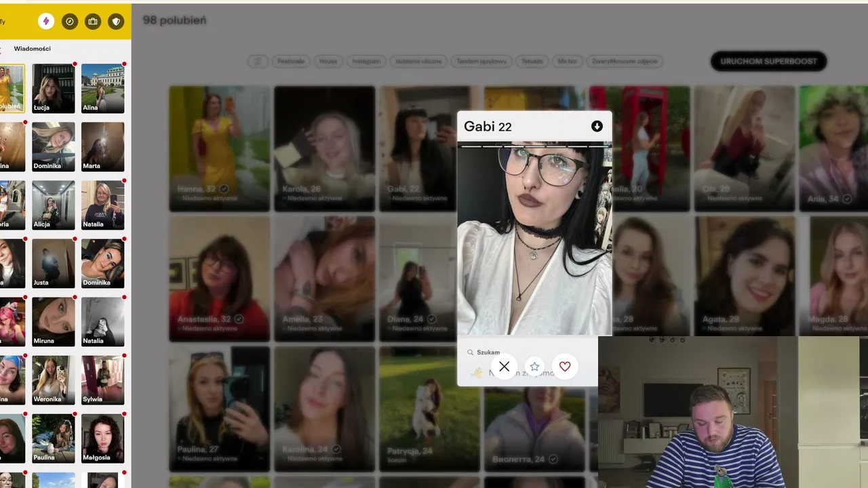Open the Karolina, 24 profile card
This screenshot has width=868, height=488.
[325, 409]
